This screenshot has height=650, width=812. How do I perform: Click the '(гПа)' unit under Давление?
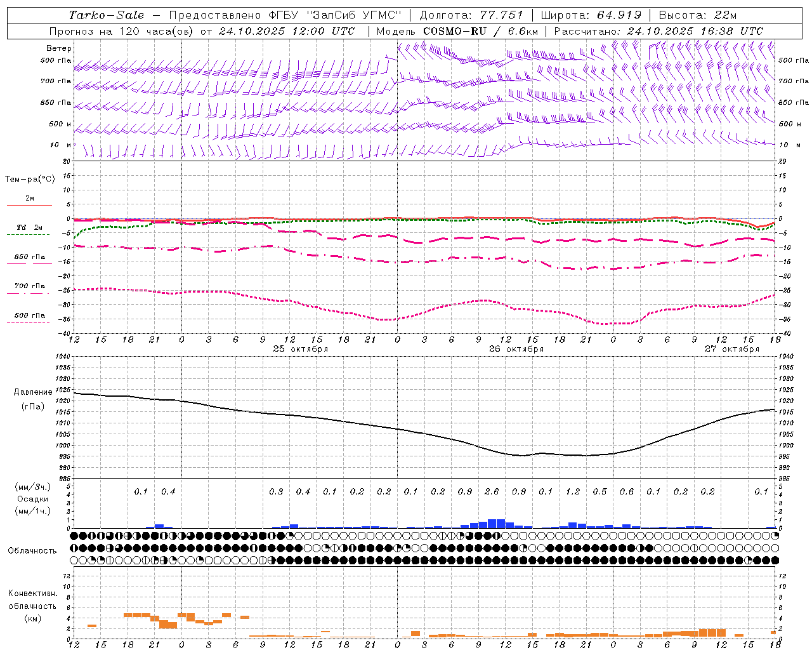[x=33, y=407]
